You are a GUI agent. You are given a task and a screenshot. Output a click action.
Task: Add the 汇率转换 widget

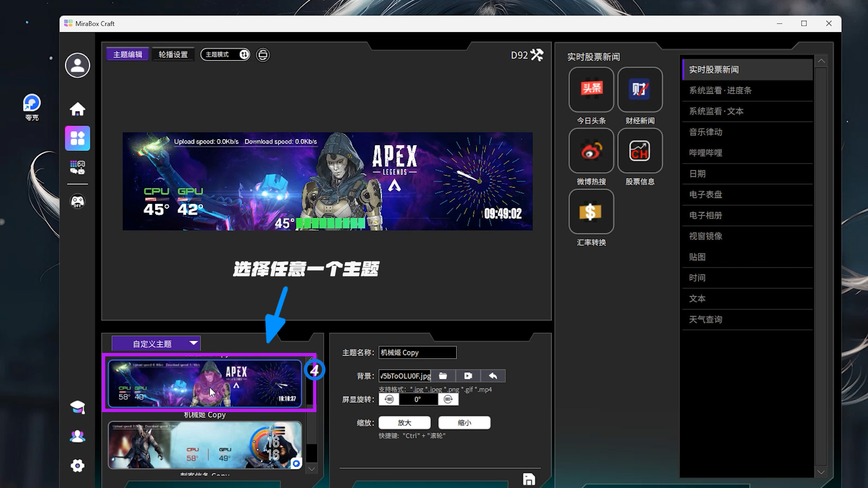tap(591, 211)
